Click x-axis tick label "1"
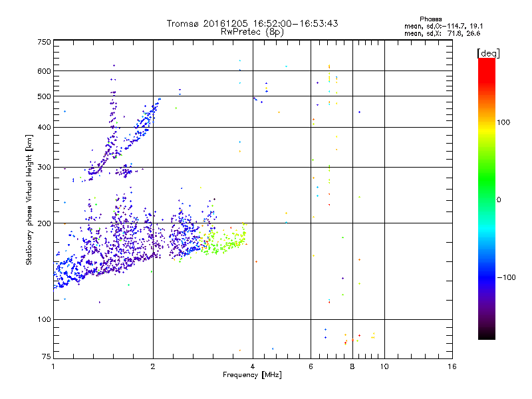This screenshot has width=532, height=399. pyautogui.click(x=53, y=366)
